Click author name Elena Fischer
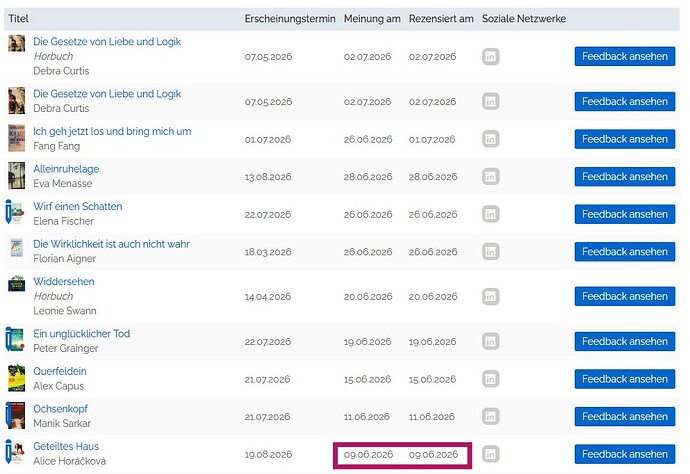Screen dimensions: 690x474 click(x=63, y=221)
